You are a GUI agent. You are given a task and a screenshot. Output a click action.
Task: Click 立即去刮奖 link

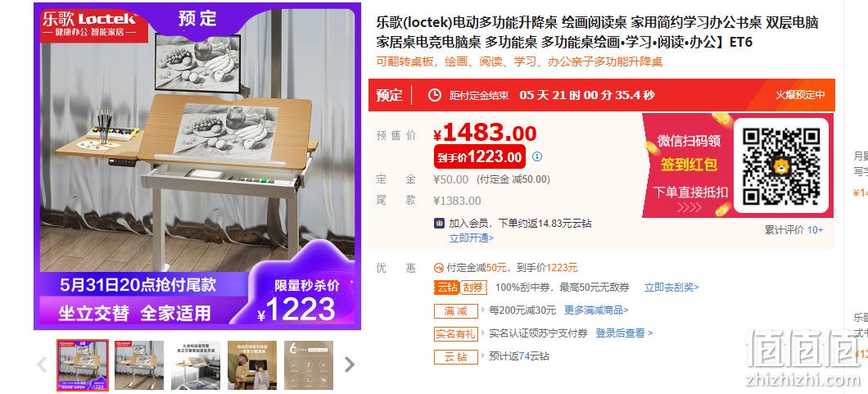pos(671,288)
